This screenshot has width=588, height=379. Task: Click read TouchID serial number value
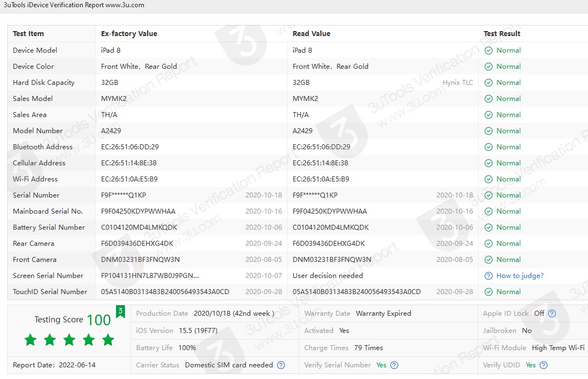[356, 292]
